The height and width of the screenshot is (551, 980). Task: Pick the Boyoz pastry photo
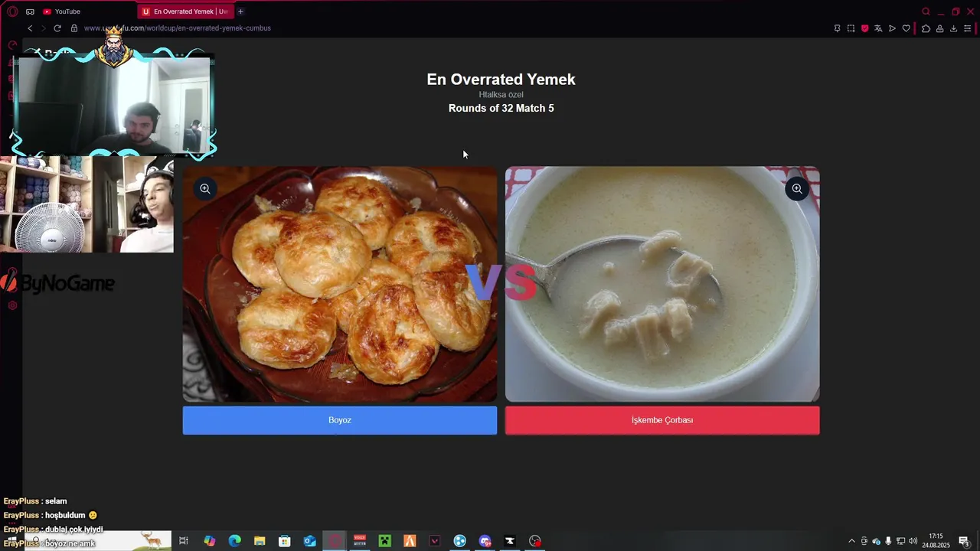(x=340, y=284)
